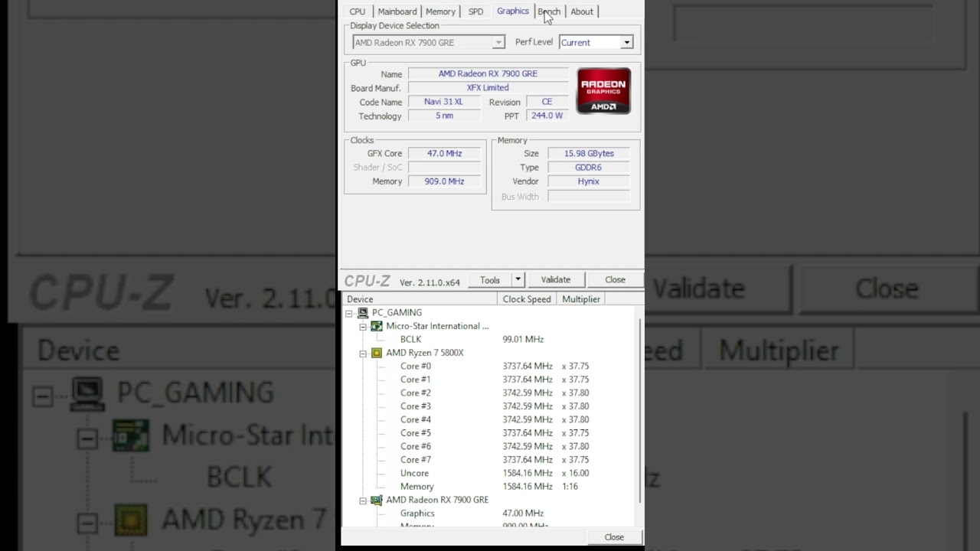Collapse the AMD Radeon RX 7900 GRE node
This screenshot has width=980, height=551.
pos(363,500)
